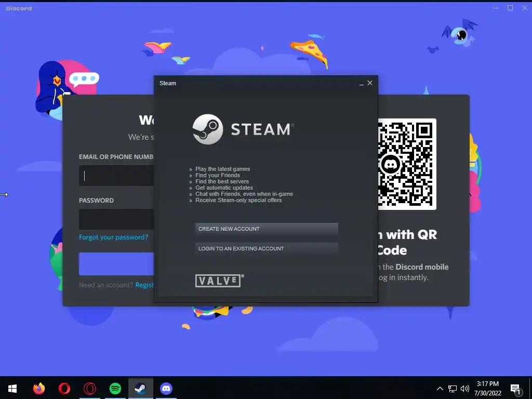The height and width of the screenshot is (399, 532).
Task: Minimize the Discord window
Action: point(496,8)
